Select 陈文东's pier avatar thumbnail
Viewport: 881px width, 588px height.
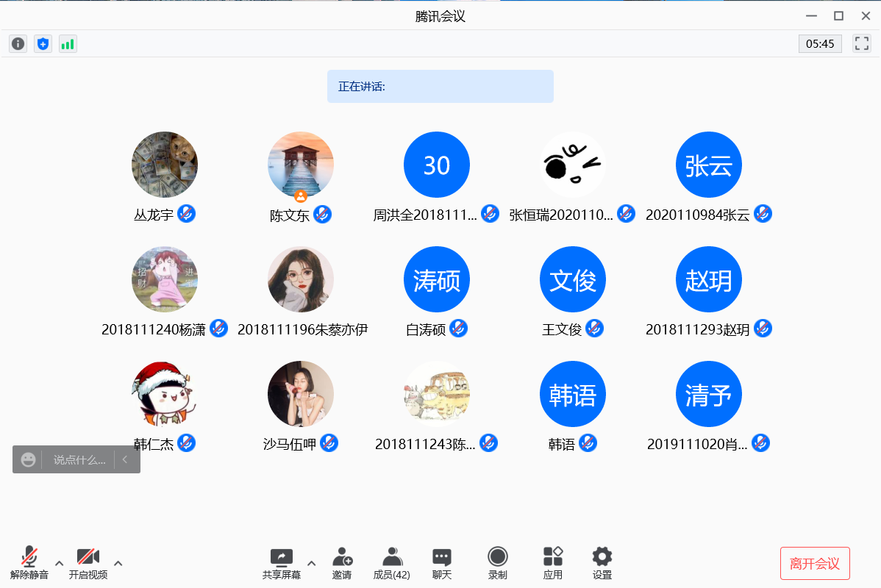[x=301, y=165]
